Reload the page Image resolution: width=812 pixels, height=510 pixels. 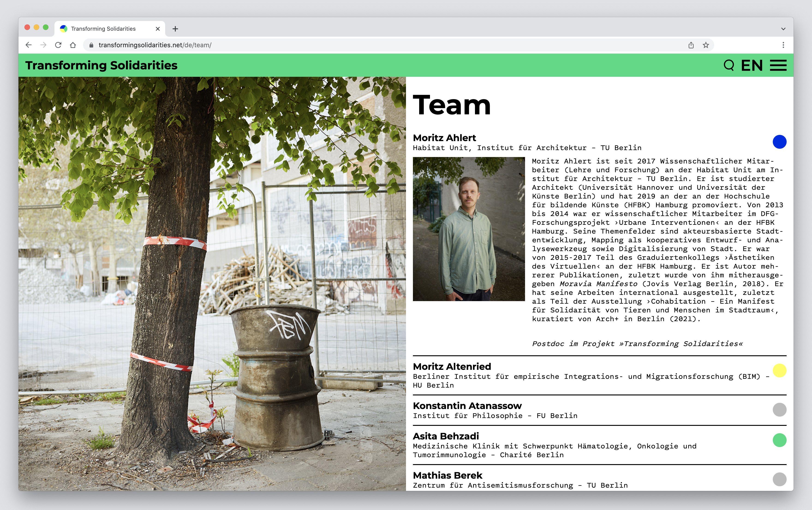click(x=58, y=45)
